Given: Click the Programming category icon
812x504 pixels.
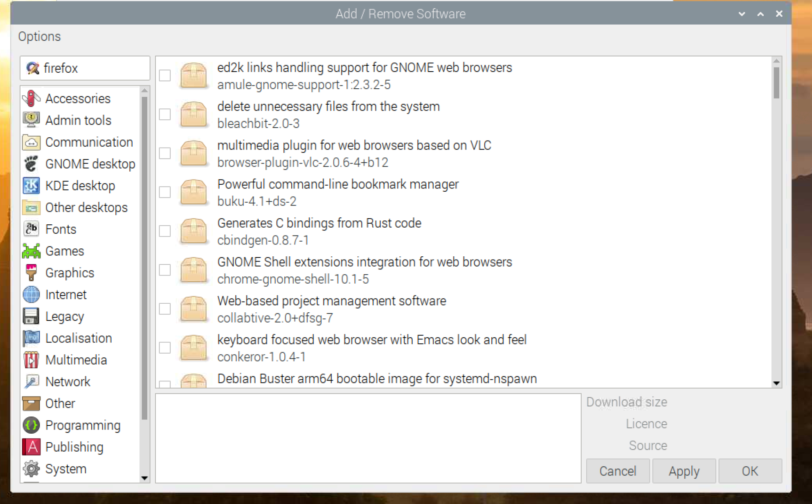Looking at the screenshot, I should pos(29,425).
